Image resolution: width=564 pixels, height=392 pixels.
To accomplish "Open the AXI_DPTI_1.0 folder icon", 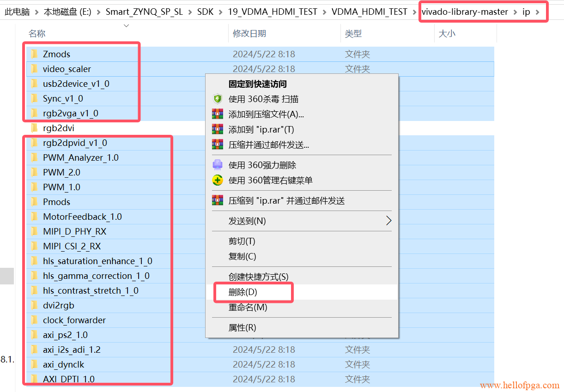I will click(x=35, y=379).
